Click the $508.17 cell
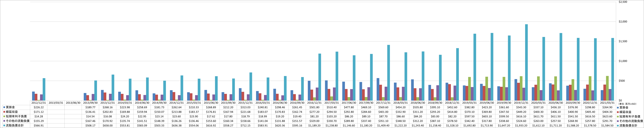The width and height of the screenshot is (644, 128). [x=90, y=126]
